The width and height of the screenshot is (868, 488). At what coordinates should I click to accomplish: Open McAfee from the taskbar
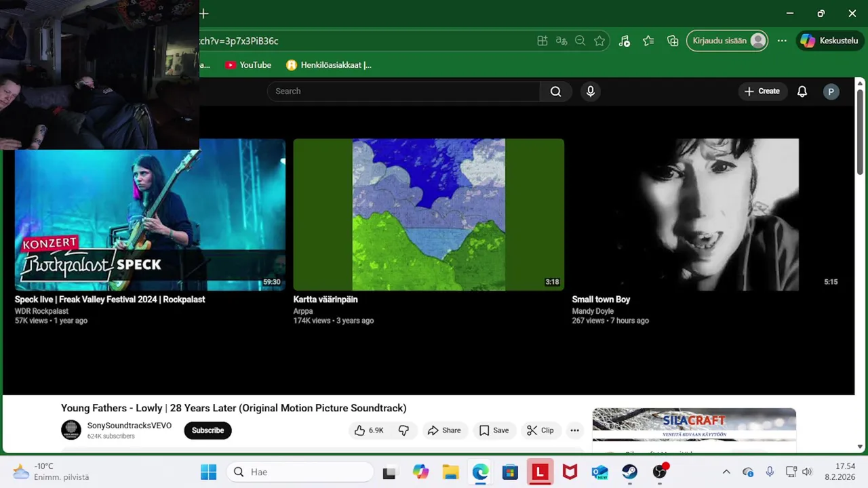coord(570,472)
